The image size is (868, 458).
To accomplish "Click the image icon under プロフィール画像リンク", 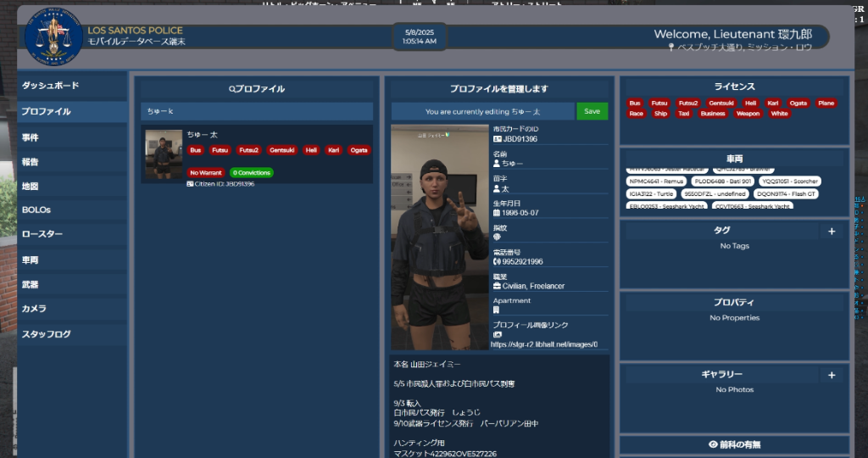I will tap(497, 334).
